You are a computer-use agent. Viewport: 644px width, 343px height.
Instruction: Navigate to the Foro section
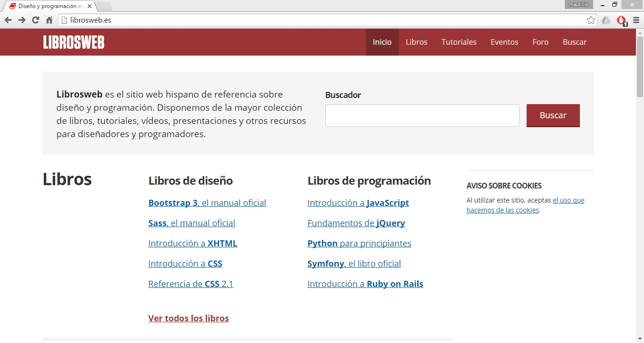(540, 42)
